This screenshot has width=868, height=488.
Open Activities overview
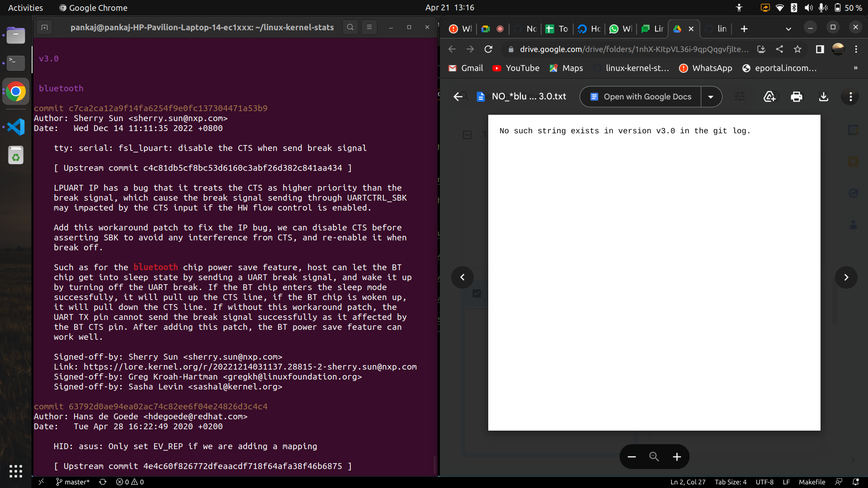(x=25, y=8)
